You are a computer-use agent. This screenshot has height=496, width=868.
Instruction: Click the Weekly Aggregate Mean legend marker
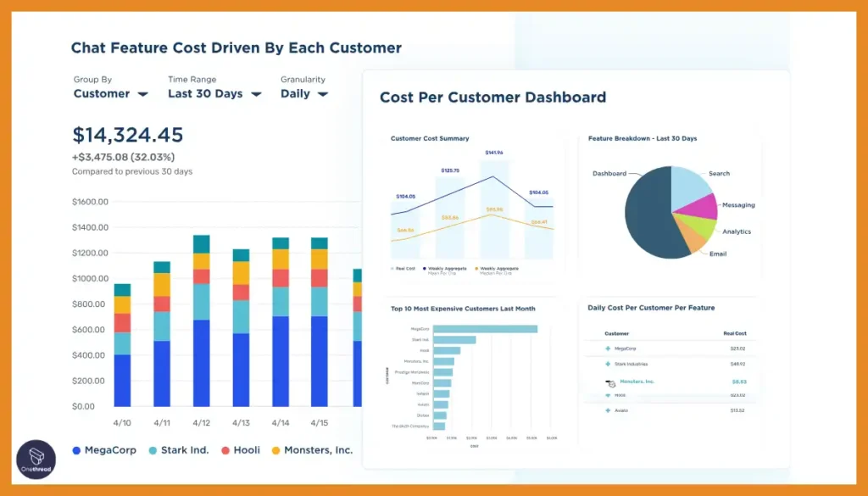[x=425, y=269]
